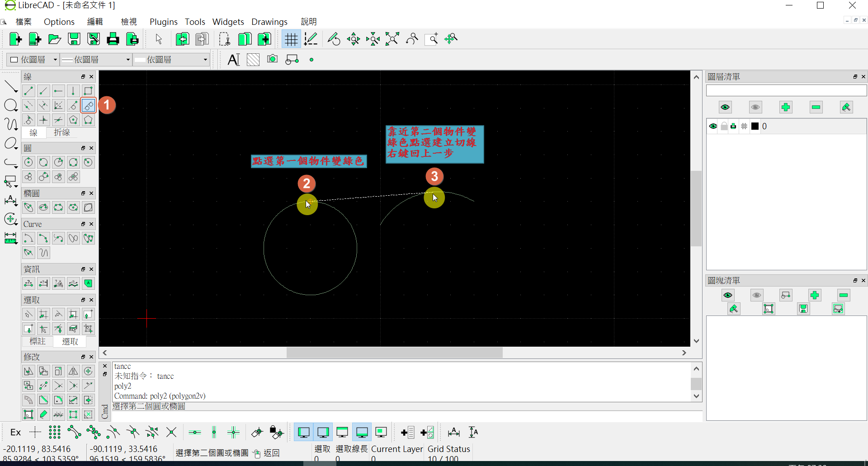
Task: Click the save block icon
Action: (x=803, y=309)
